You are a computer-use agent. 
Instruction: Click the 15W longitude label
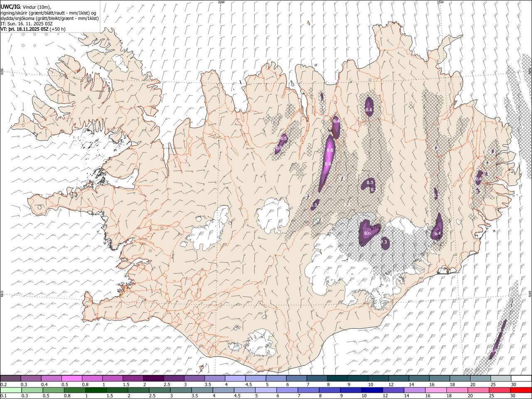pos(440,2)
